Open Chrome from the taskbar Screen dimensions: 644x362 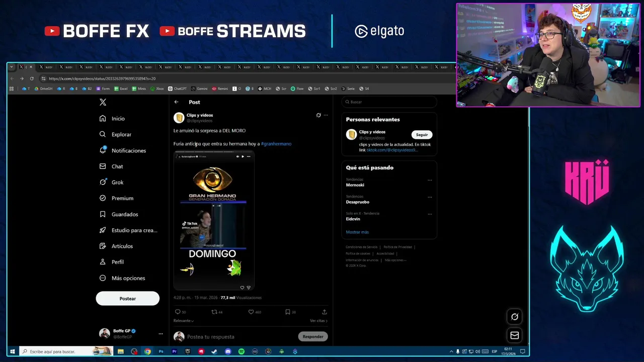pyautogui.click(x=147, y=351)
